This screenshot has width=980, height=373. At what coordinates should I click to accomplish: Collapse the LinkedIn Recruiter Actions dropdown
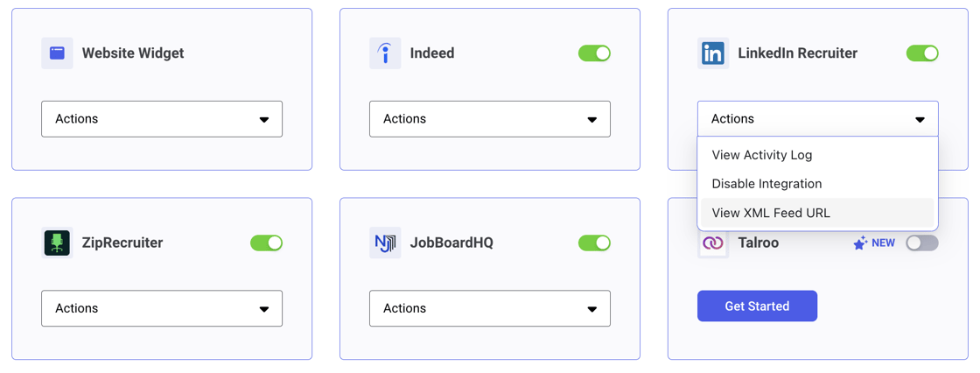[817, 119]
